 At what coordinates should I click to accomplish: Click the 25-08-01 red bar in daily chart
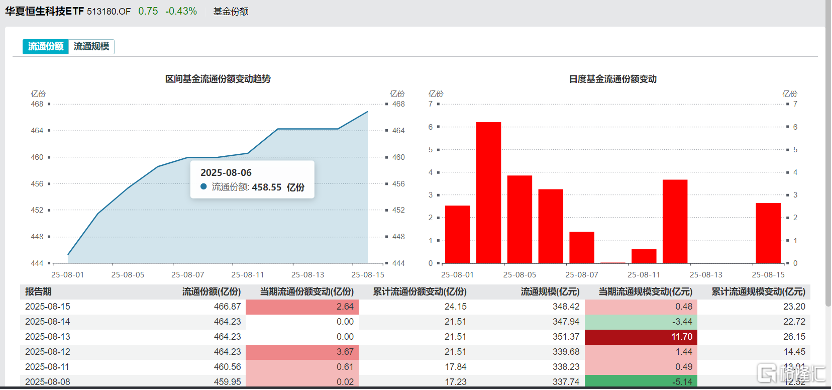(x=457, y=235)
